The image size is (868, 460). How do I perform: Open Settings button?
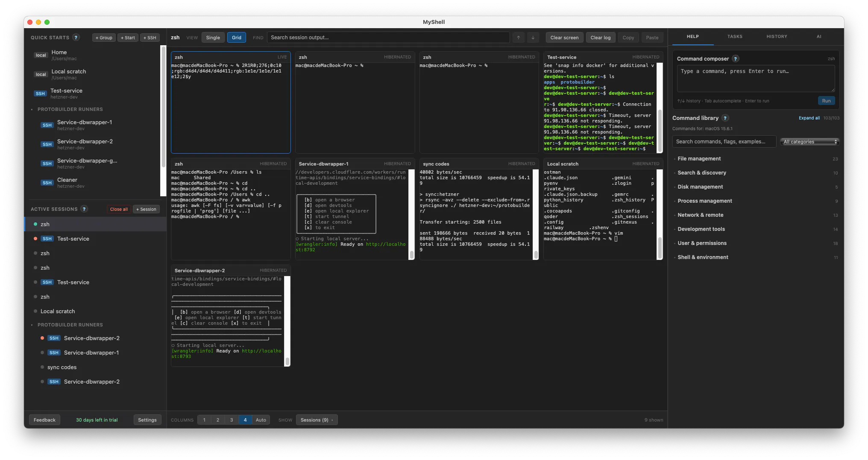point(147,420)
